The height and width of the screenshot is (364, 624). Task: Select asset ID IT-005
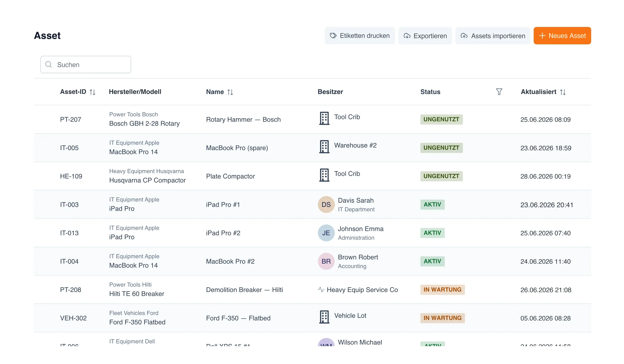[x=69, y=148]
